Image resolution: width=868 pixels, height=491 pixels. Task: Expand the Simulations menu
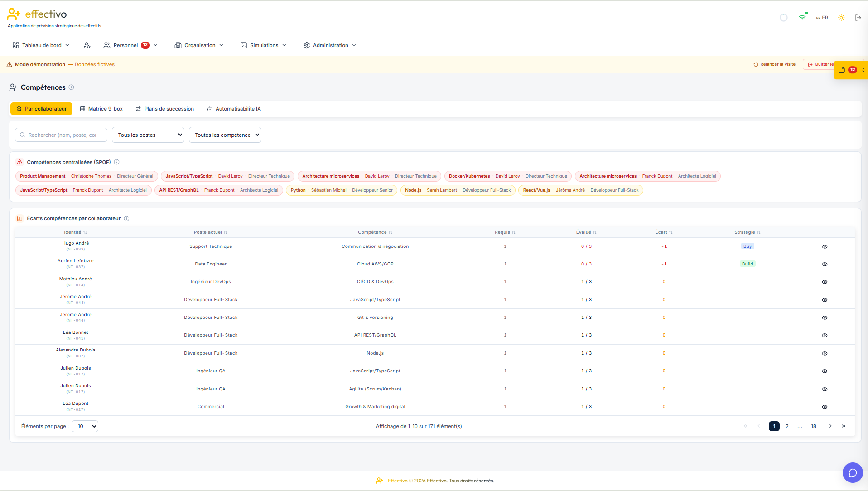[264, 45]
